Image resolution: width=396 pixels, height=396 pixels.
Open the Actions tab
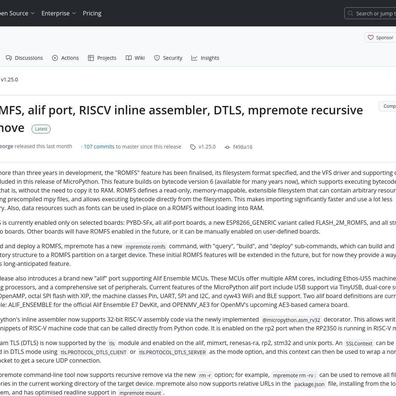(x=65, y=58)
